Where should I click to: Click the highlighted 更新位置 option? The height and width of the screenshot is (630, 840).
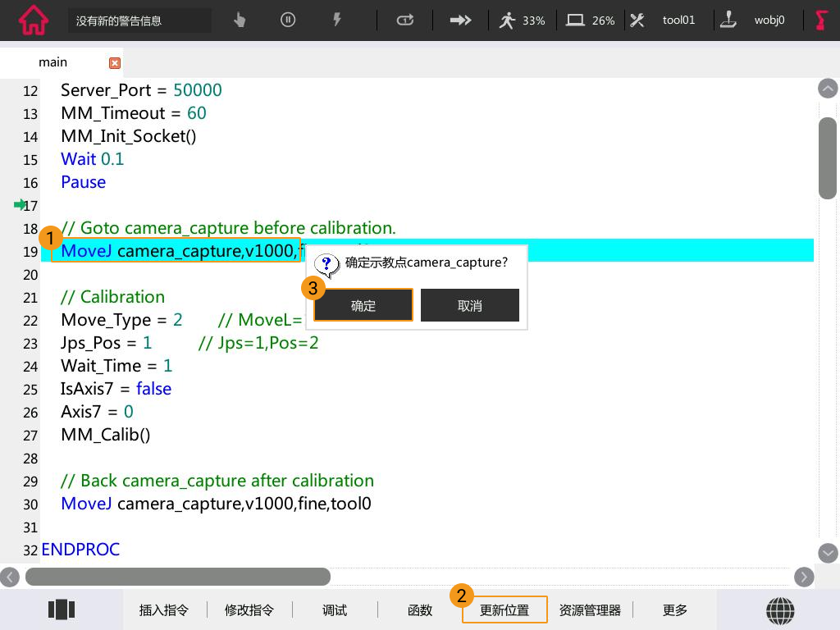pos(504,609)
